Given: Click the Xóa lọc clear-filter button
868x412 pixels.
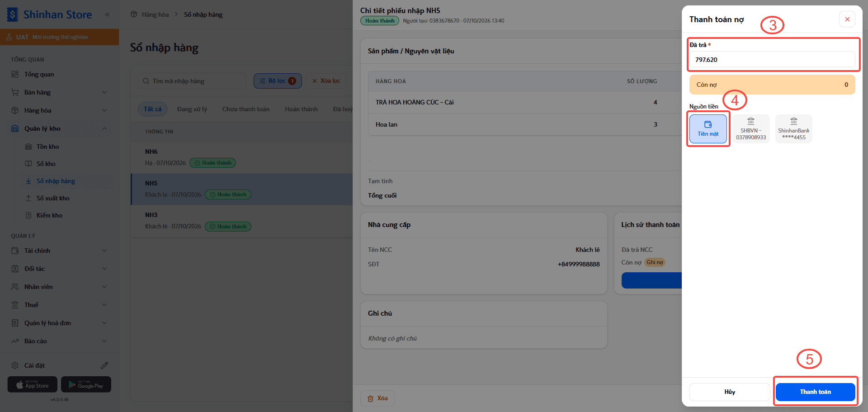Looking at the screenshot, I should [326, 81].
